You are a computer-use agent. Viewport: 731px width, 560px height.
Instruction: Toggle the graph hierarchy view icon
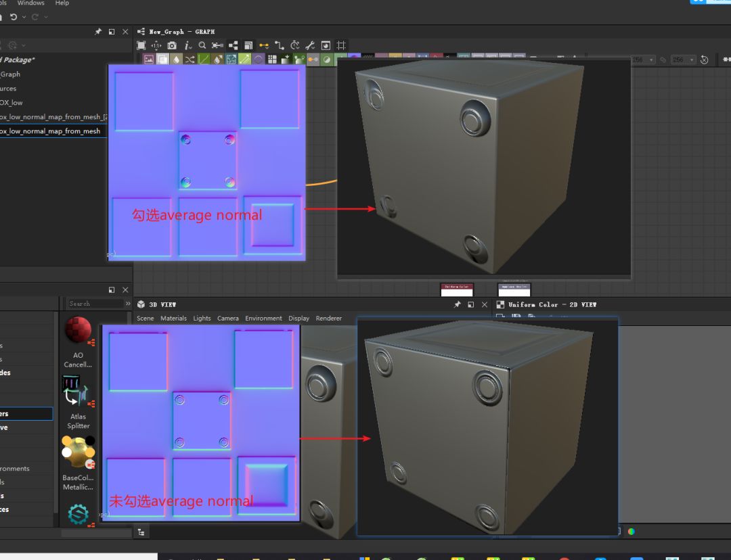coord(233,45)
